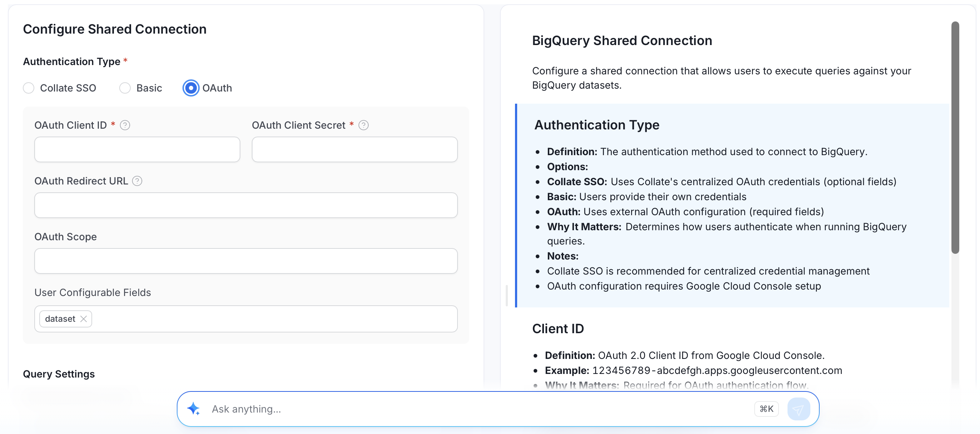Select the Basic authentication radio option
The image size is (980, 434).
coord(125,88)
